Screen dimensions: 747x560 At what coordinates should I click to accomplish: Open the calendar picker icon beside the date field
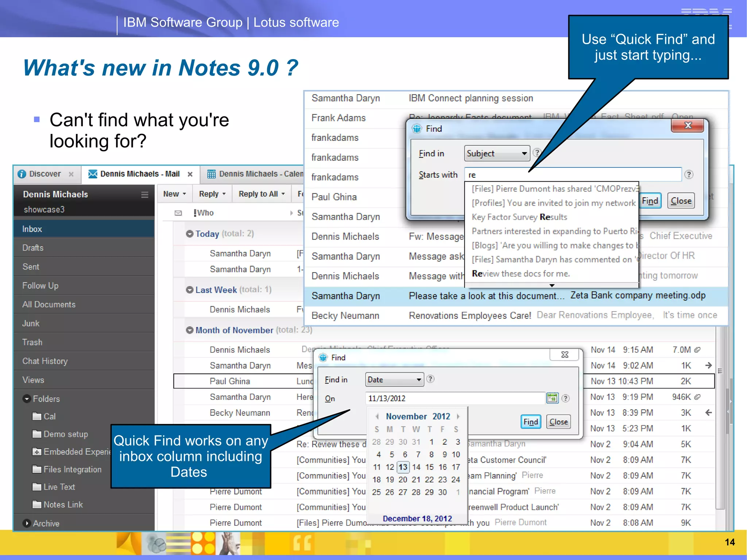click(552, 398)
